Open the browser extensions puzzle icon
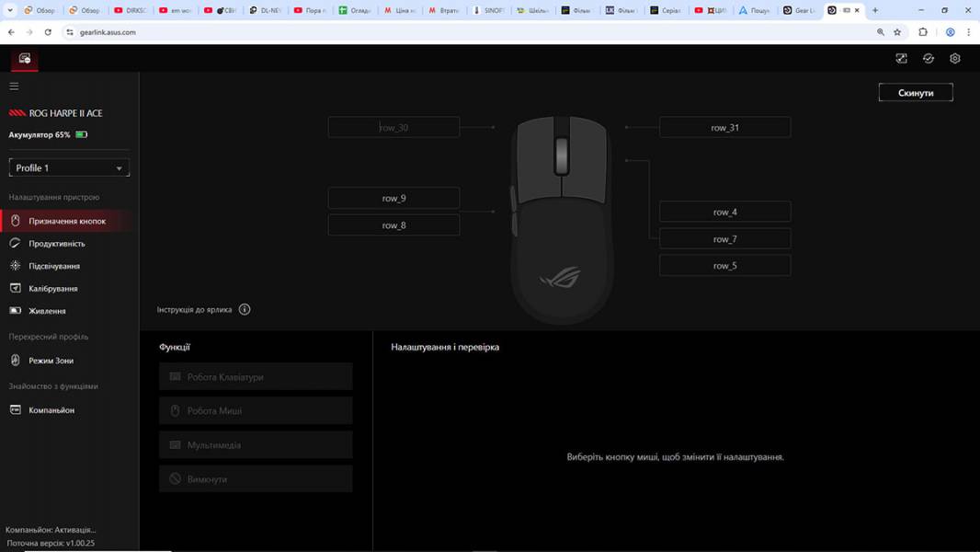 pos(923,32)
